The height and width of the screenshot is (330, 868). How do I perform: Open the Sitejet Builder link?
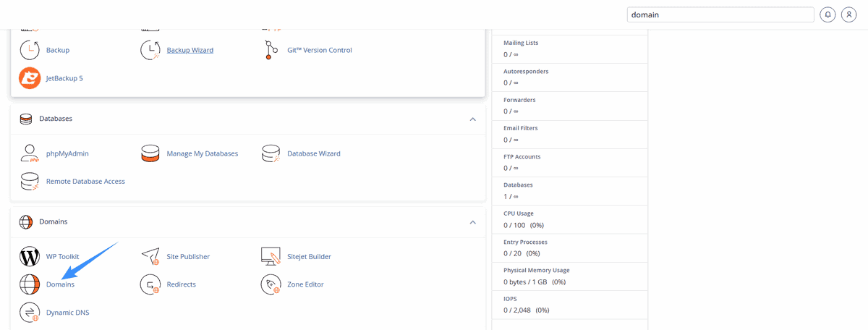[x=310, y=256]
